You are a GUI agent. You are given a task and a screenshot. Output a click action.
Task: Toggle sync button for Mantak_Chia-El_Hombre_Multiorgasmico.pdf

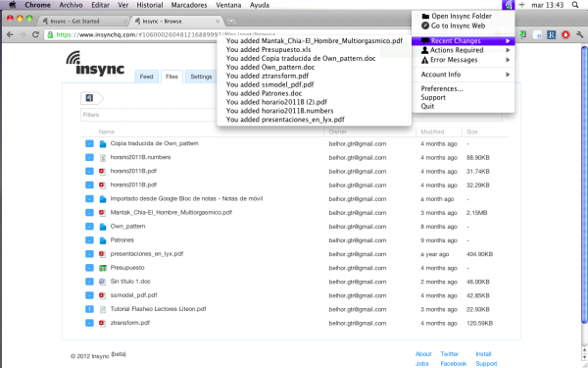[x=89, y=213]
